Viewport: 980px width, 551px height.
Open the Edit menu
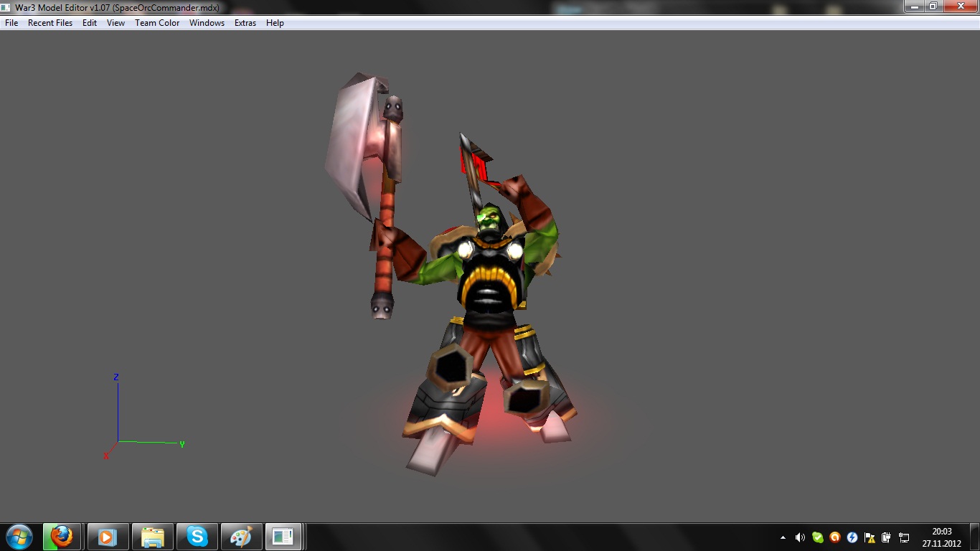90,23
